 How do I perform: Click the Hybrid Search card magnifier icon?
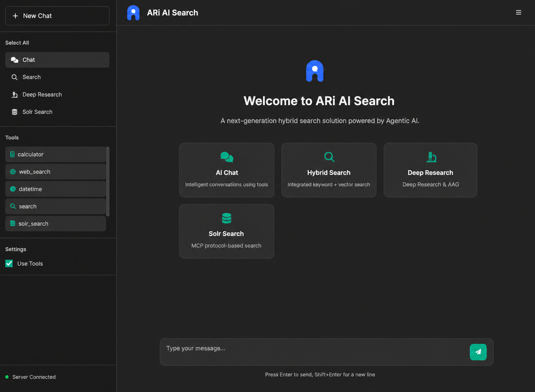tap(329, 157)
